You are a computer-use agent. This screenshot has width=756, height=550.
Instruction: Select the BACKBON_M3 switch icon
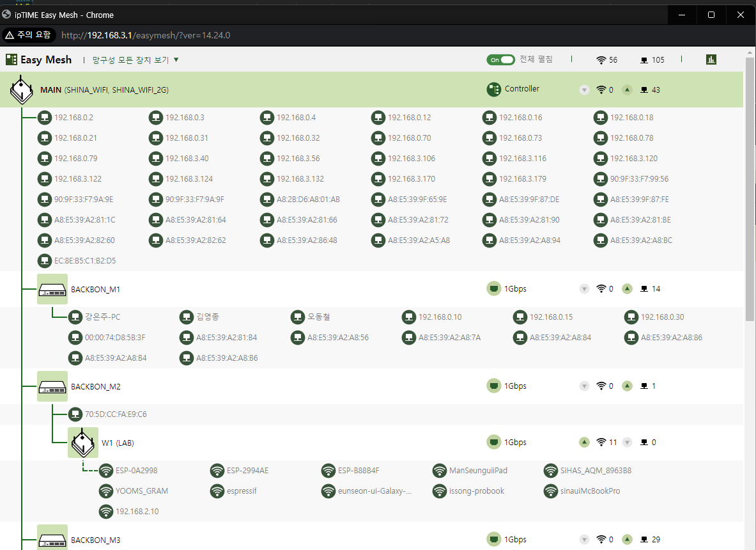click(x=52, y=538)
